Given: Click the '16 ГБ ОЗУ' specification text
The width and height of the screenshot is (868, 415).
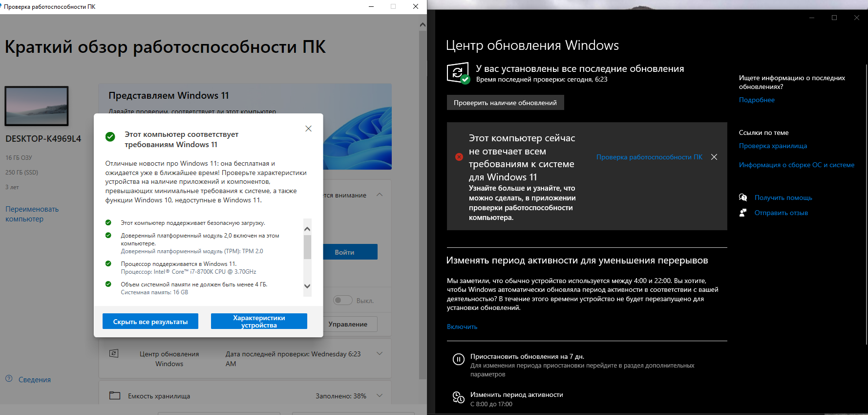Looking at the screenshot, I should [19, 157].
